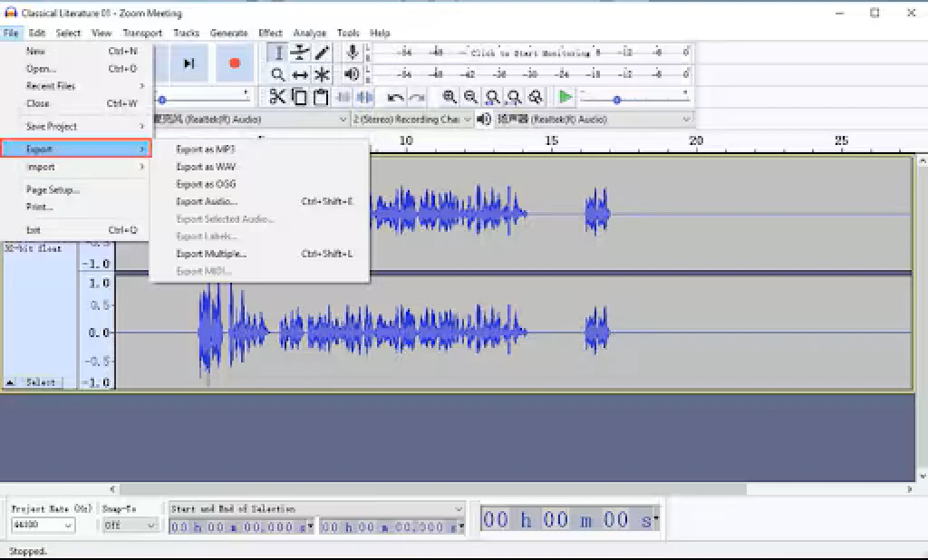The width and height of the screenshot is (928, 560).
Task: Cut audio with the scissors icon
Action: coord(278,97)
